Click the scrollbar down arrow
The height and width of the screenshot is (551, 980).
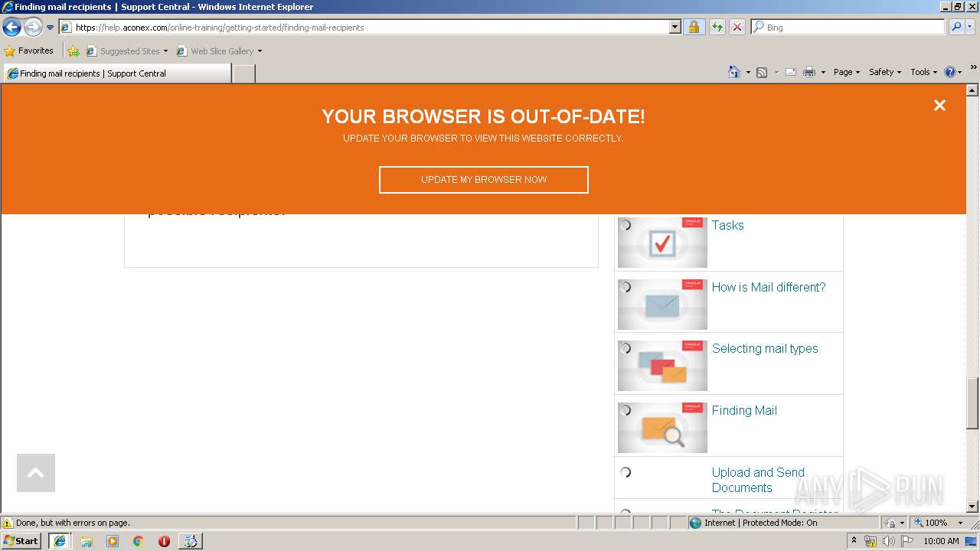972,507
